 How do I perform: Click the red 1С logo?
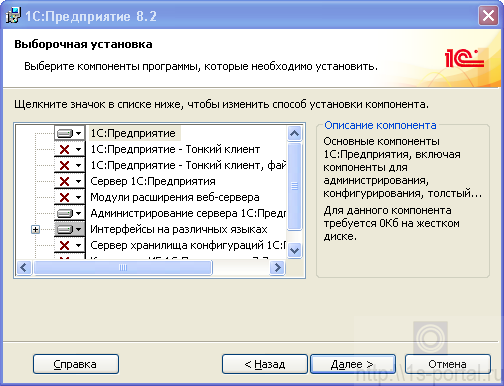(x=464, y=58)
